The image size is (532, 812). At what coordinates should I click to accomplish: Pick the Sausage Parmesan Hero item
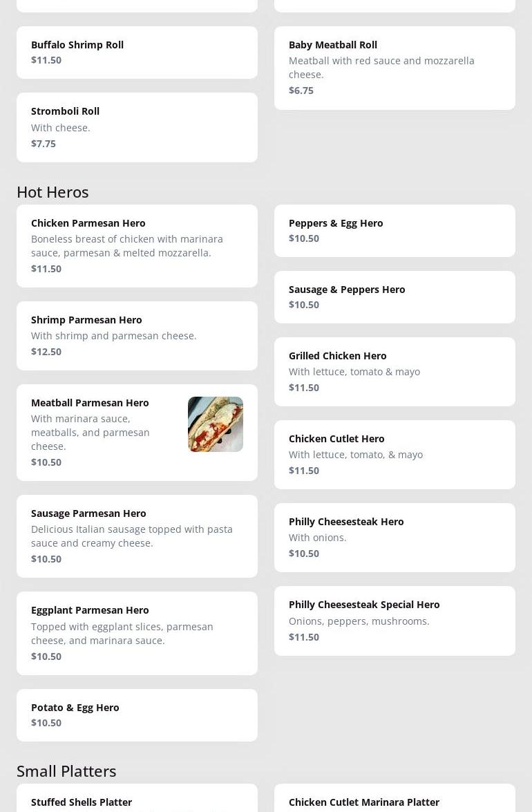137,536
